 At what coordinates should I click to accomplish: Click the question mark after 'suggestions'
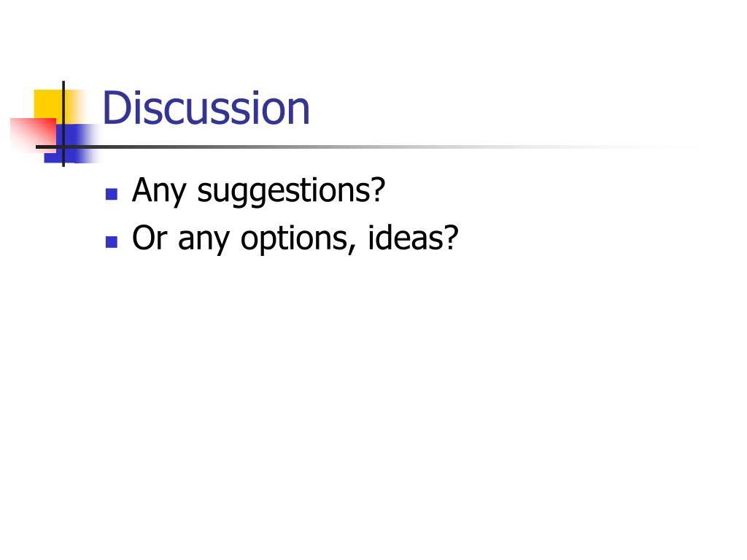click(x=379, y=189)
